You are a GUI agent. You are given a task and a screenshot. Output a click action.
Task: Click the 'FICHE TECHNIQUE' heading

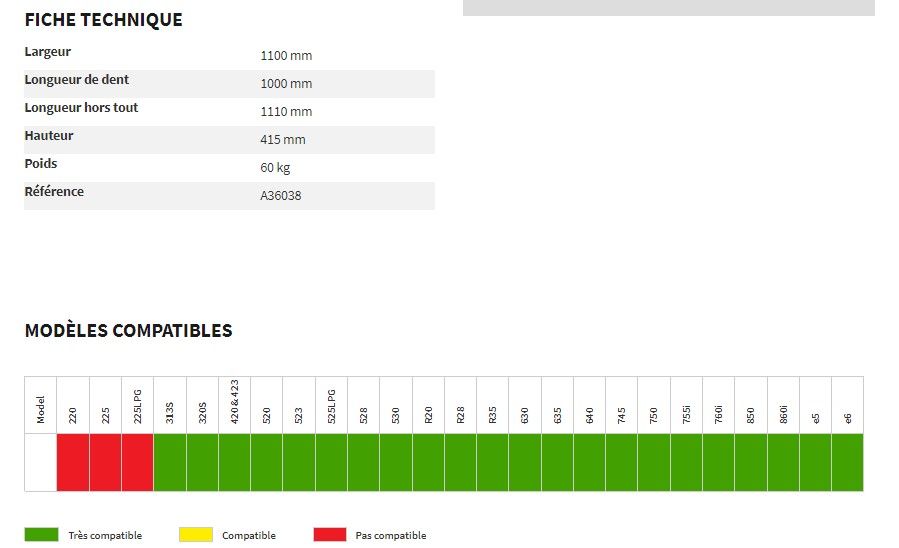tap(103, 20)
